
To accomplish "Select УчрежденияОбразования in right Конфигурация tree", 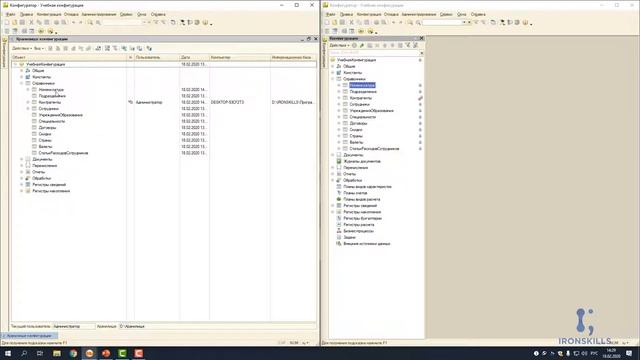I will point(371,111).
